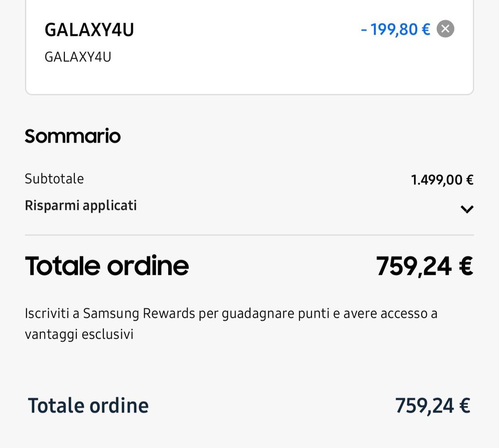Remove the GALAXY4U coupon with the X icon
The image size is (499, 448).
[x=445, y=29]
